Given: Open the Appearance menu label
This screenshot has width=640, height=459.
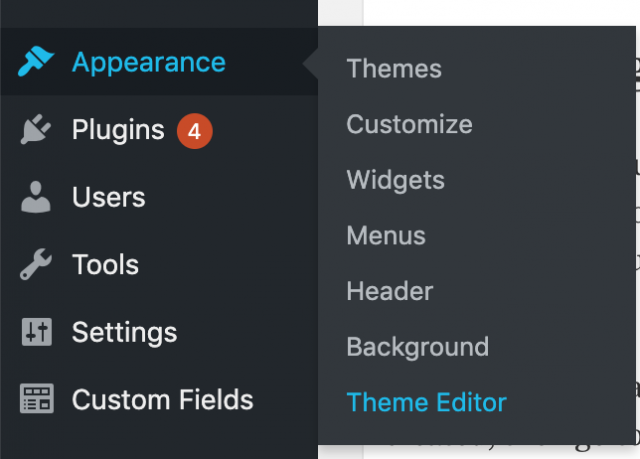Looking at the screenshot, I should 149,62.
